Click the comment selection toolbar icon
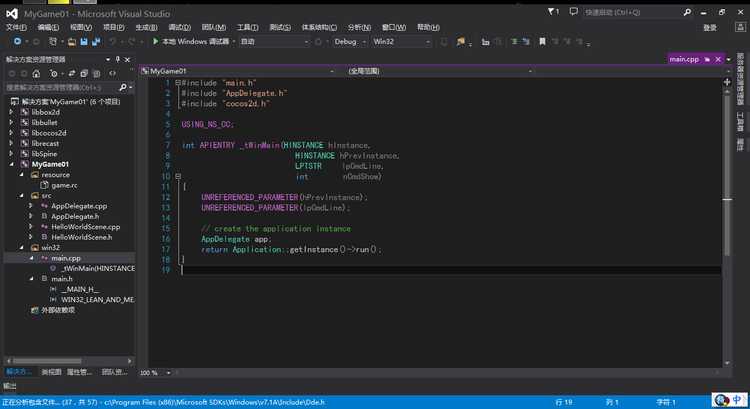Image resolution: width=750 pixels, height=409 pixels. pos(514,42)
